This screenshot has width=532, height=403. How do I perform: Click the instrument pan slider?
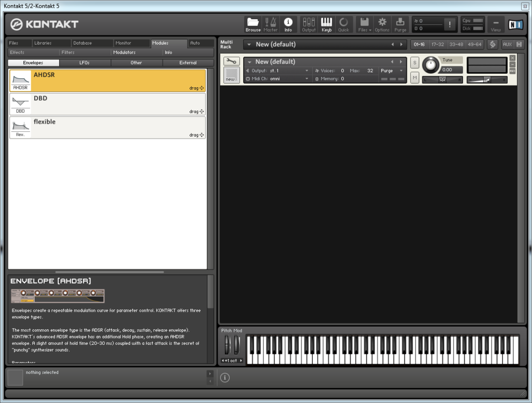point(443,80)
